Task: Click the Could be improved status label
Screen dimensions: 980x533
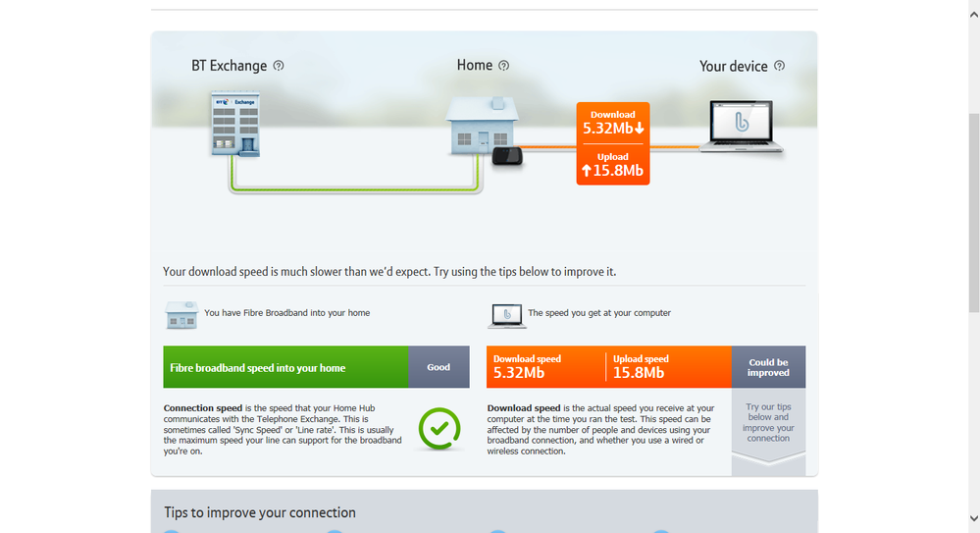Action: (x=769, y=367)
